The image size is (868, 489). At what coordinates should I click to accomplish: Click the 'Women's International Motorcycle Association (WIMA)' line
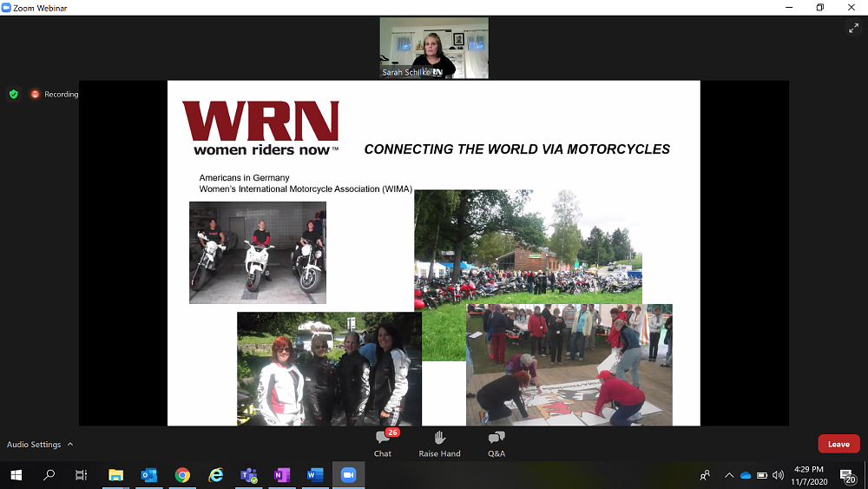tap(306, 188)
